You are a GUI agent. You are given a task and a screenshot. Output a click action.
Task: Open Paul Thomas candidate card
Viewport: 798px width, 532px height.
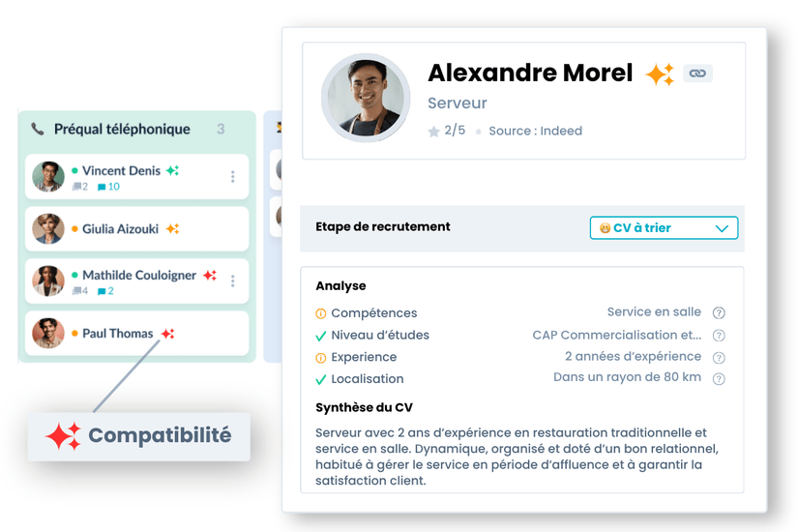pyautogui.click(x=137, y=334)
